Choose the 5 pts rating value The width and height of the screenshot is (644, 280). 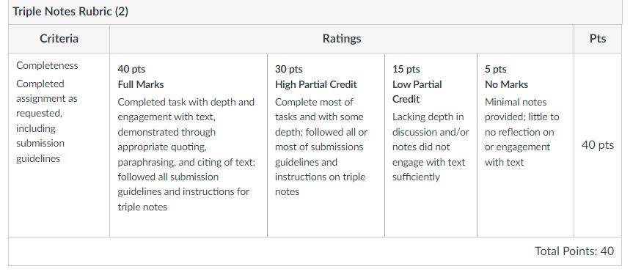coord(495,69)
